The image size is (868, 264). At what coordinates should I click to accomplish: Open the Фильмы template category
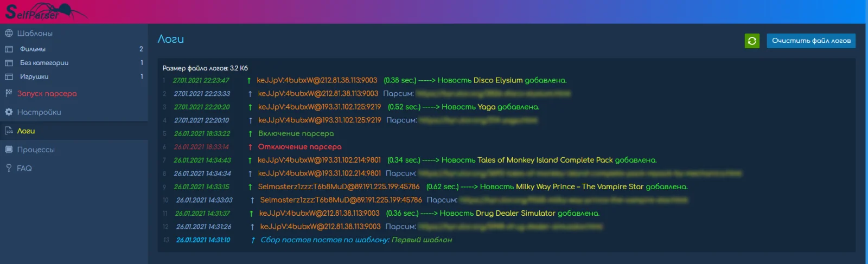33,49
